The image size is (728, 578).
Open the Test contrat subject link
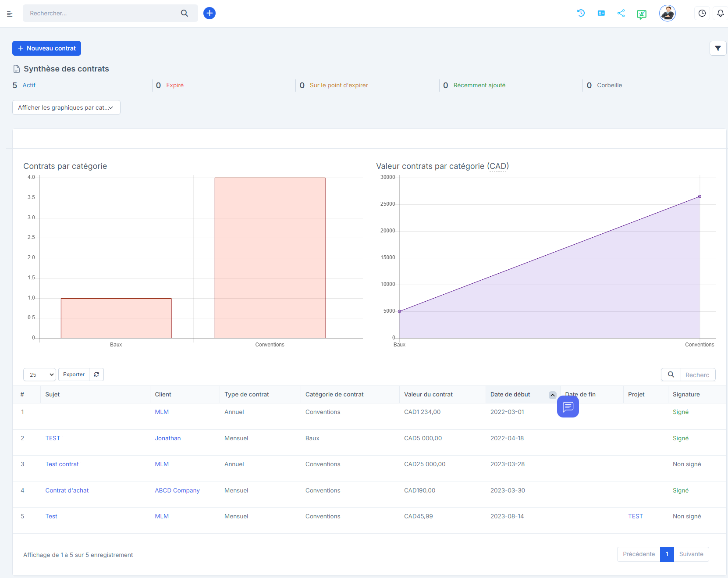pos(62,464)
